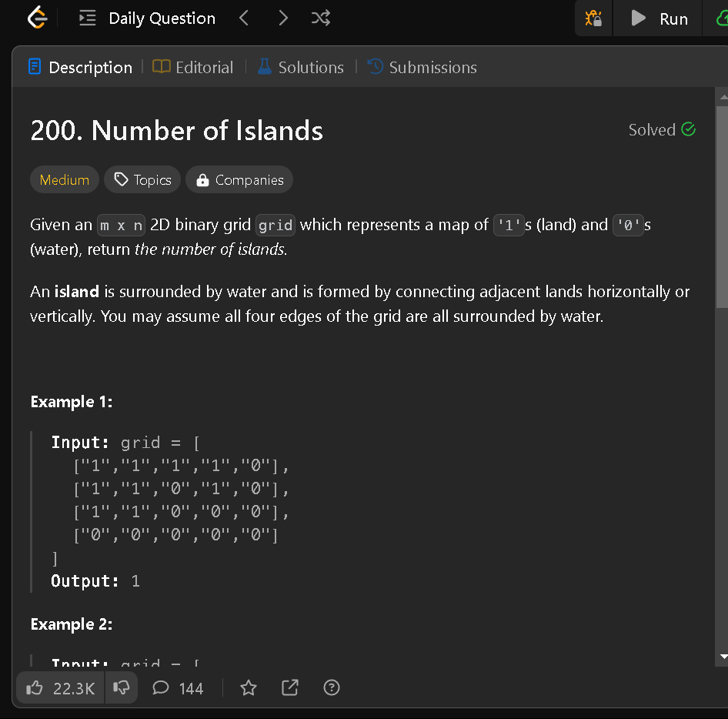Open the problem list sidebar

click(87, 18)
